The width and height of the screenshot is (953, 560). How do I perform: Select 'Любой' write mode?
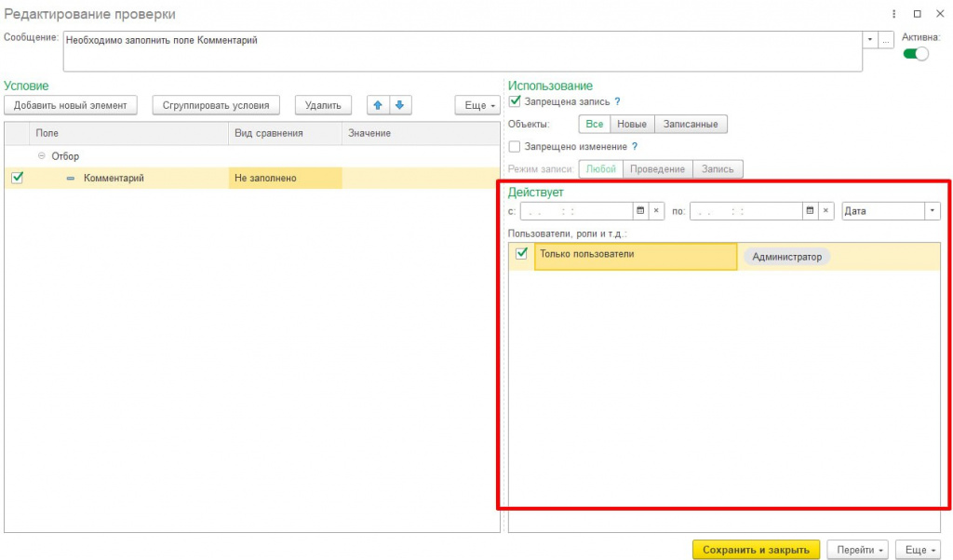click(600, 169)
